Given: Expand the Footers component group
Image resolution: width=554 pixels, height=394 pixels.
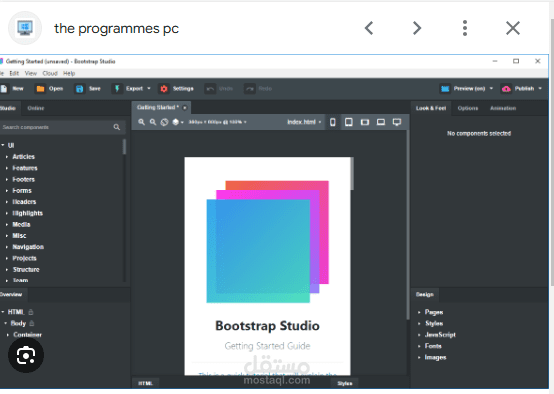Looking at the screenshot, I should click(7, 179).
